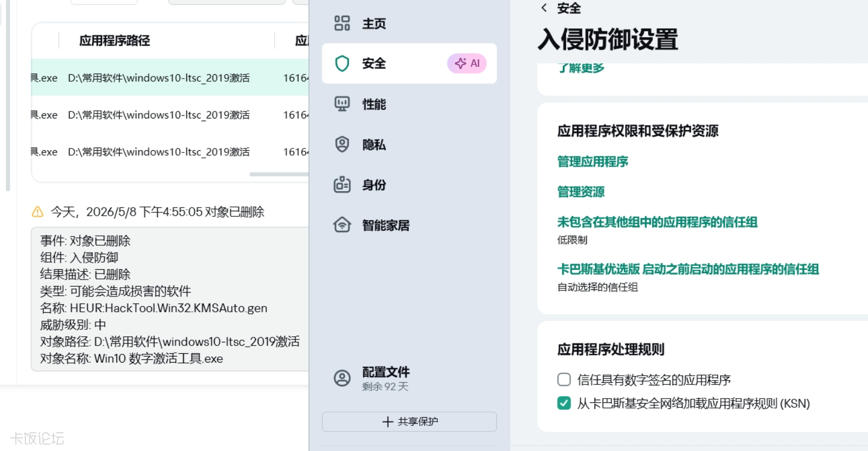Image resolution: width=868 pixels, height=451 pixels.
Task: Click the shield icon beside 安全
Action: click(342, 63)
